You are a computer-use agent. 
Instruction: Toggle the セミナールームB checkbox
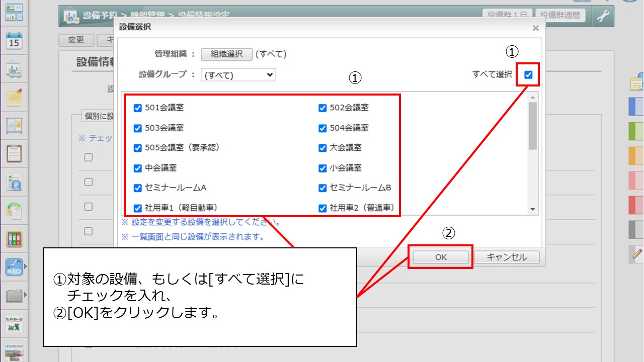point(323,189)
